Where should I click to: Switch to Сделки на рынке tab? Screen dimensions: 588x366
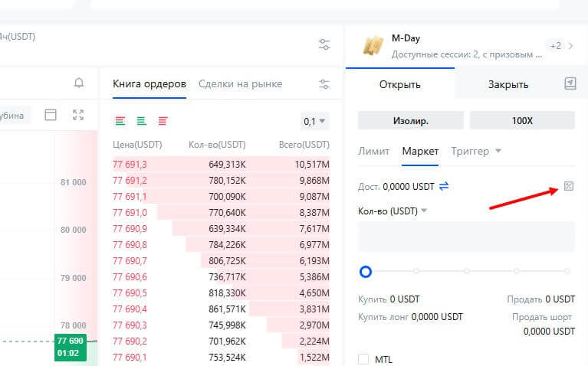(x=240, y=83)
